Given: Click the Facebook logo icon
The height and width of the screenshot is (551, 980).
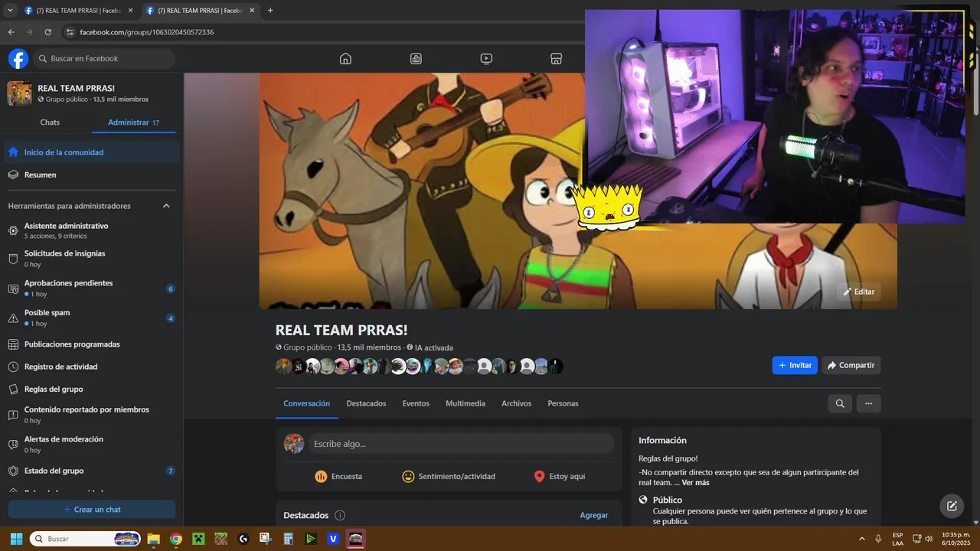Looking at the screenshot, I should pos(18,59).
